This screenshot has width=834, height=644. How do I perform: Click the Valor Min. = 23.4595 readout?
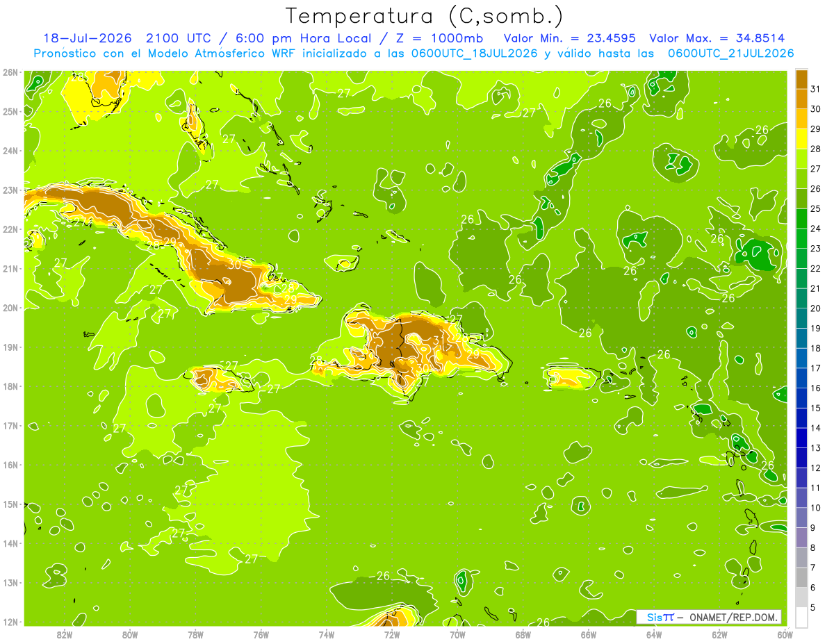point(570,38)
